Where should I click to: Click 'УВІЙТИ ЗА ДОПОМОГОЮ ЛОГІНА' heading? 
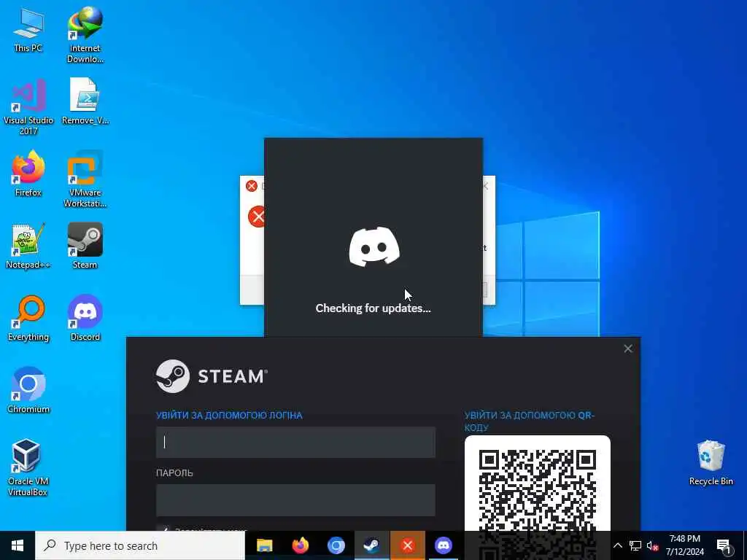229,415
